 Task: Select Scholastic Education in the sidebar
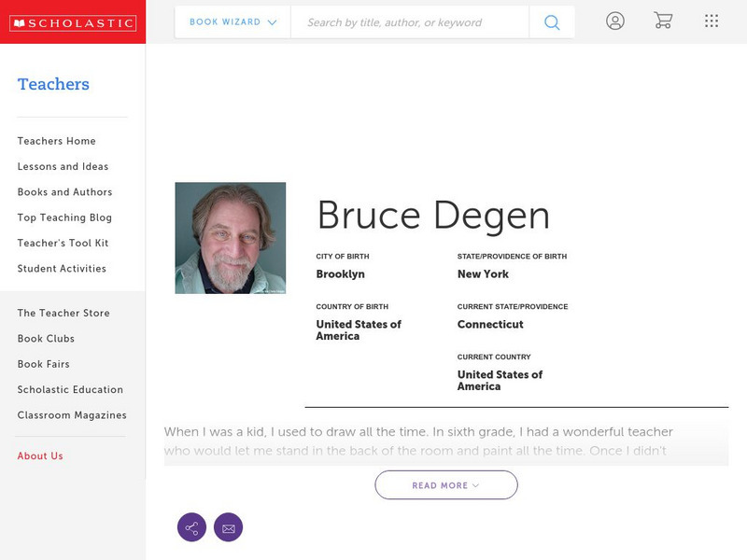click(70, 389)
